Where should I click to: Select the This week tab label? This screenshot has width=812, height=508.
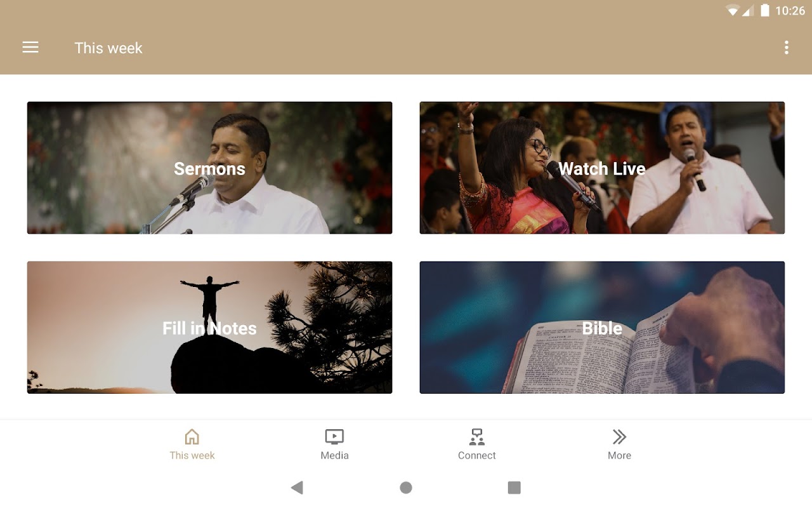pyautogui.click(x=192, y=455)
